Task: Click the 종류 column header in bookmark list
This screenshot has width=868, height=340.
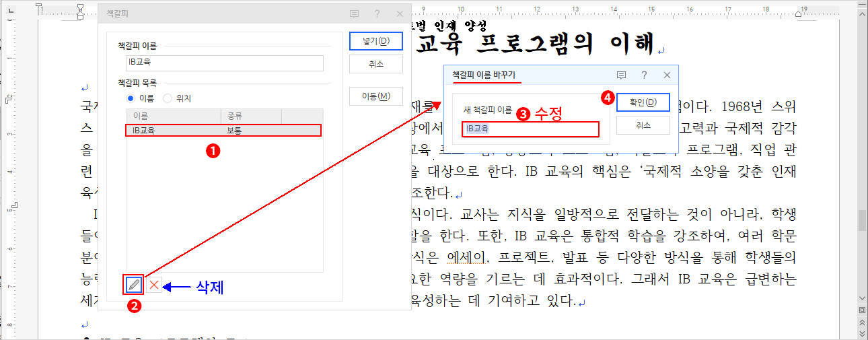Action: (x=251, y=116)
